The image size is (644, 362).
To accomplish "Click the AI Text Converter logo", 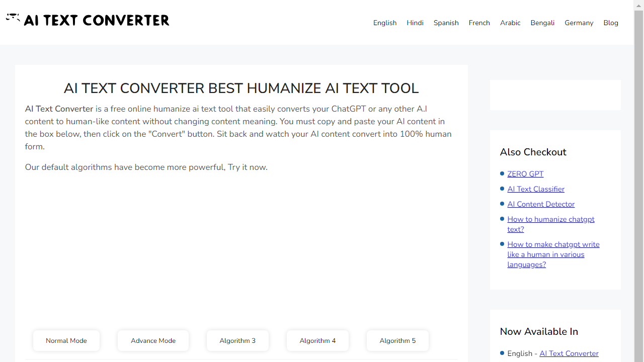I will coord(88,20).
